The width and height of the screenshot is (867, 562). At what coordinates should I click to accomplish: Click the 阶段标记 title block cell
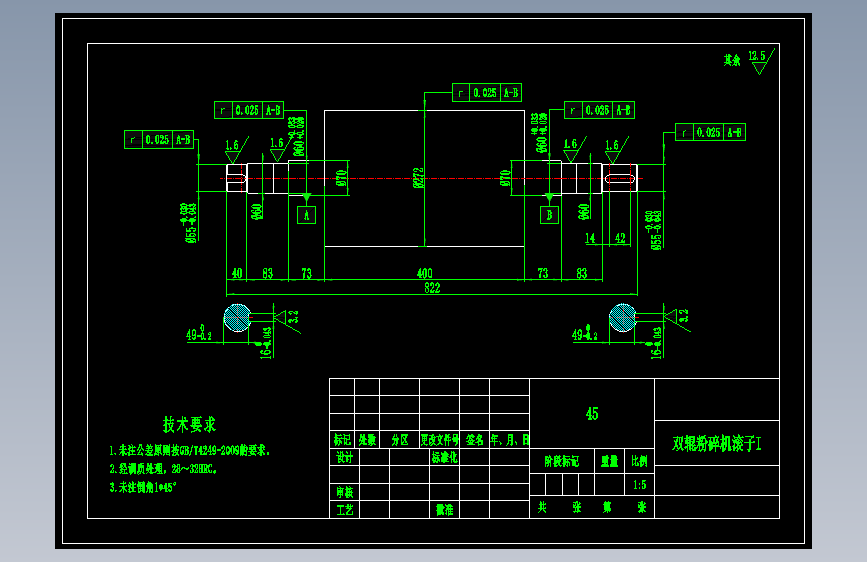562,461
